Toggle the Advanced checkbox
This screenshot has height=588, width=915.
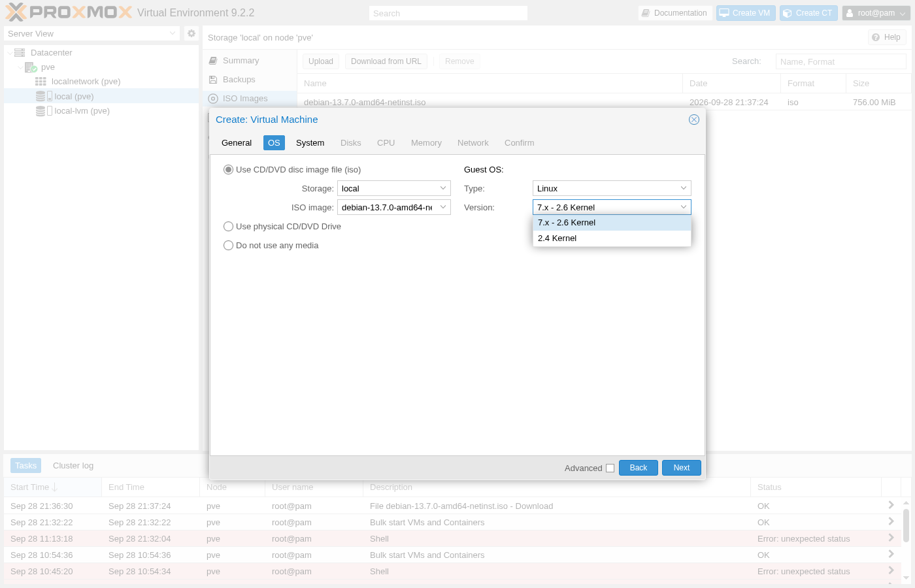[x=610, y=468]
